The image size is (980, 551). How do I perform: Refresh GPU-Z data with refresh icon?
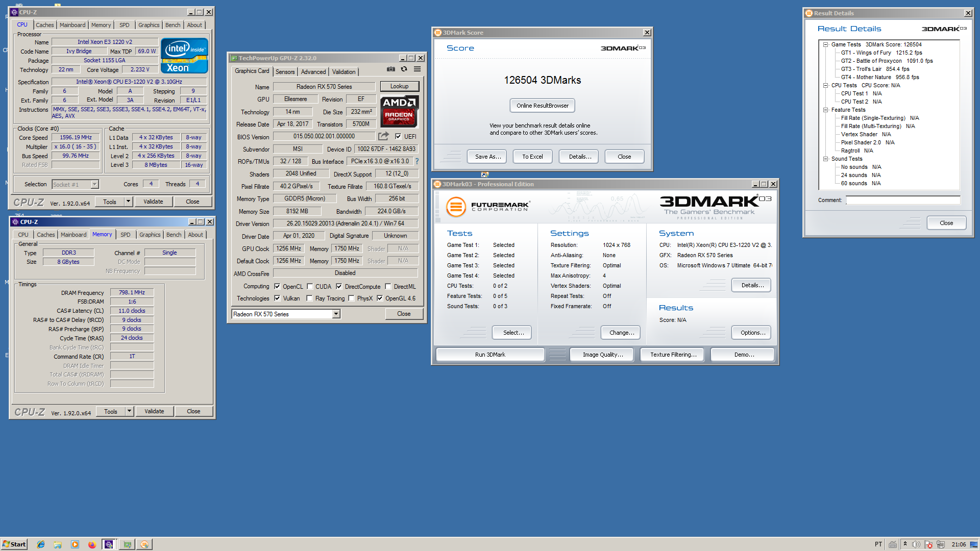click(404, 69)
